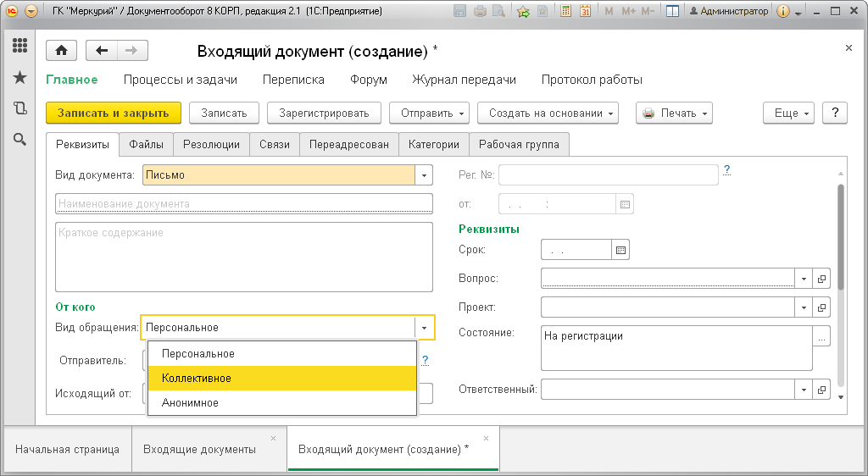Screen dimensions: 868x476
Task: Open the sections menu grid icon
Action: pyautogui.click(x=20, y=46)
